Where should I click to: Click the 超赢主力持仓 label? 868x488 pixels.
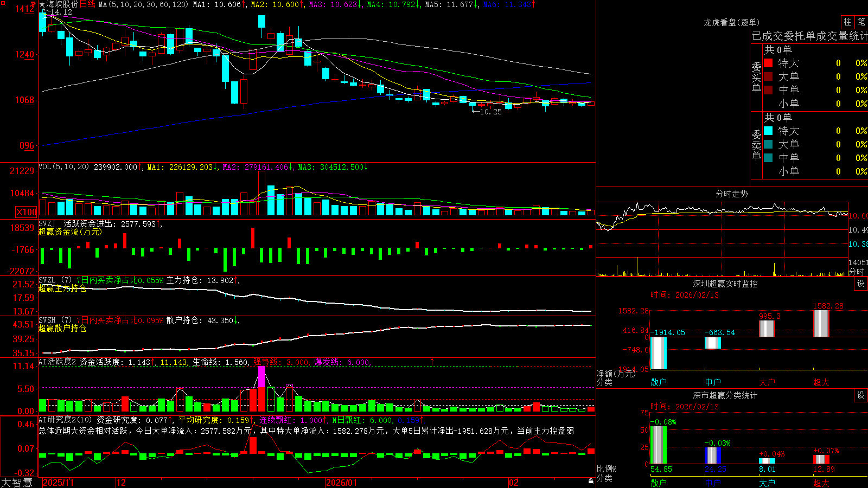tap(62, 288)
